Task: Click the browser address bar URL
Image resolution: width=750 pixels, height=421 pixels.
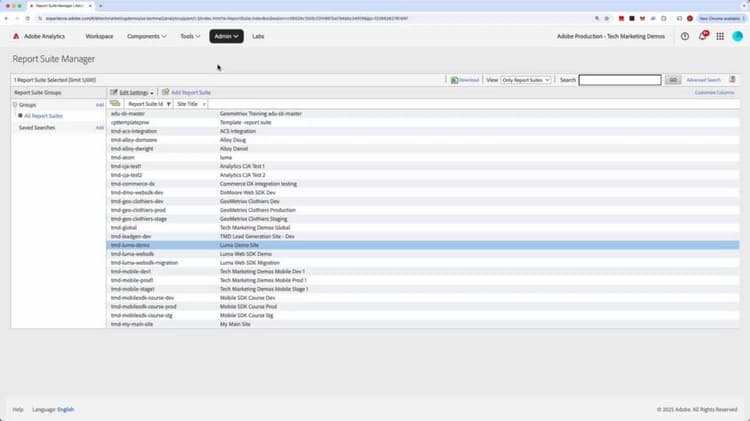Action: tap(227, 18)
